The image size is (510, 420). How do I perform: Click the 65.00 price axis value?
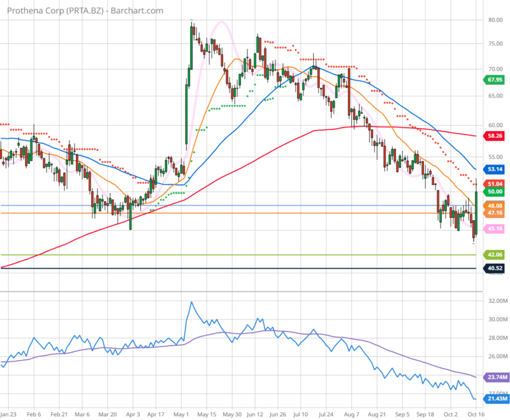[495, 96]
